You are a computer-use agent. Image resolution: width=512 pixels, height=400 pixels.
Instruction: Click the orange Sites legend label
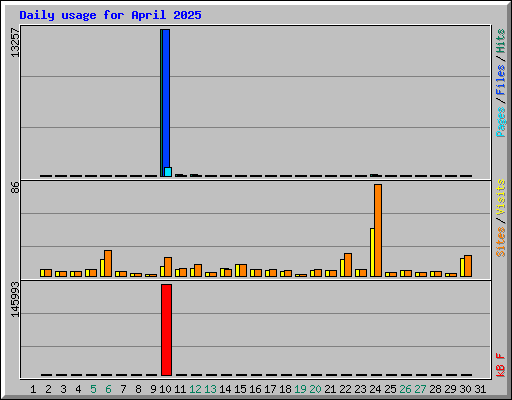pos(500,242)
